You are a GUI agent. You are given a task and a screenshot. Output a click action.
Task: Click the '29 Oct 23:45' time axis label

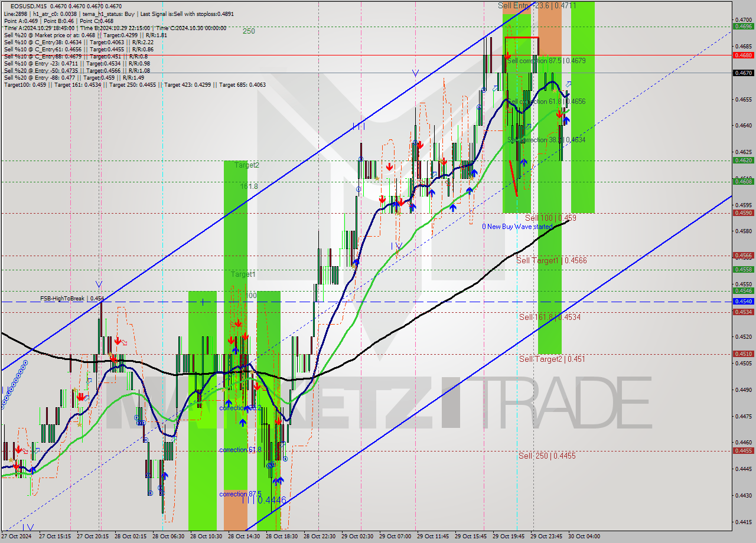click(546, 537)
